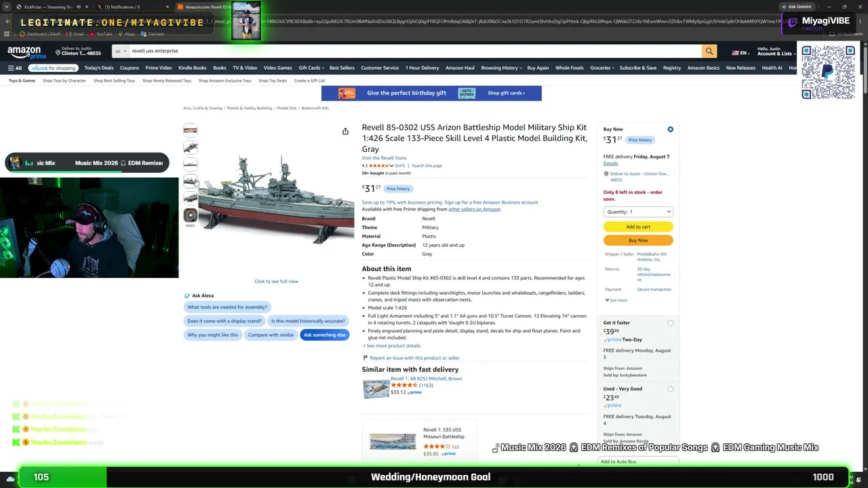The height and width of the screenshot is (488, 868).
Task: Open other sellers on Amazon link
Action: tap(474, 209)
